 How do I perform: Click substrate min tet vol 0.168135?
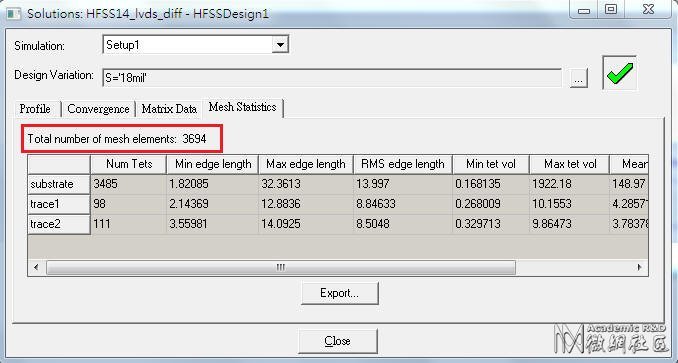tap(491, 184)
